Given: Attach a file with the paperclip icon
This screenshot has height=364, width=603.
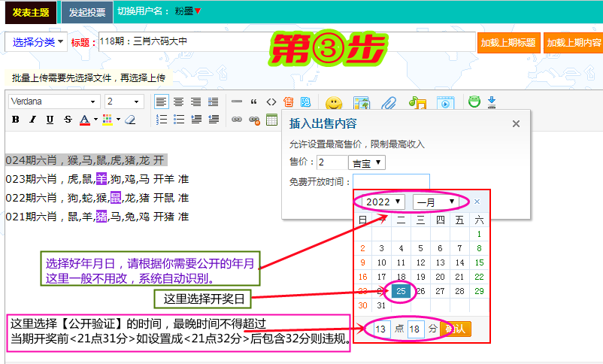Looking at the screenshot, I should tap(389, 103).
